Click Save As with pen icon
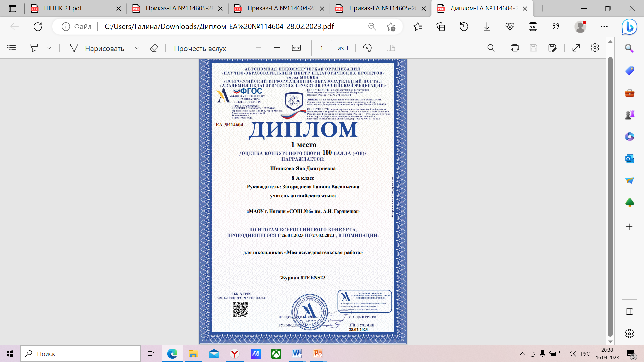644x362 pixels. [552, 48]
